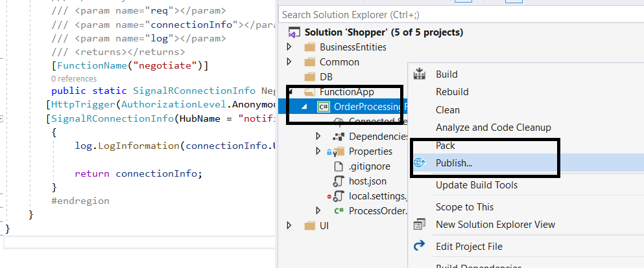Screen dimensions: 644x268
Task: Choose Analyze and Code Cleanup
Action: pyautogui.click(x=494, y=128)
